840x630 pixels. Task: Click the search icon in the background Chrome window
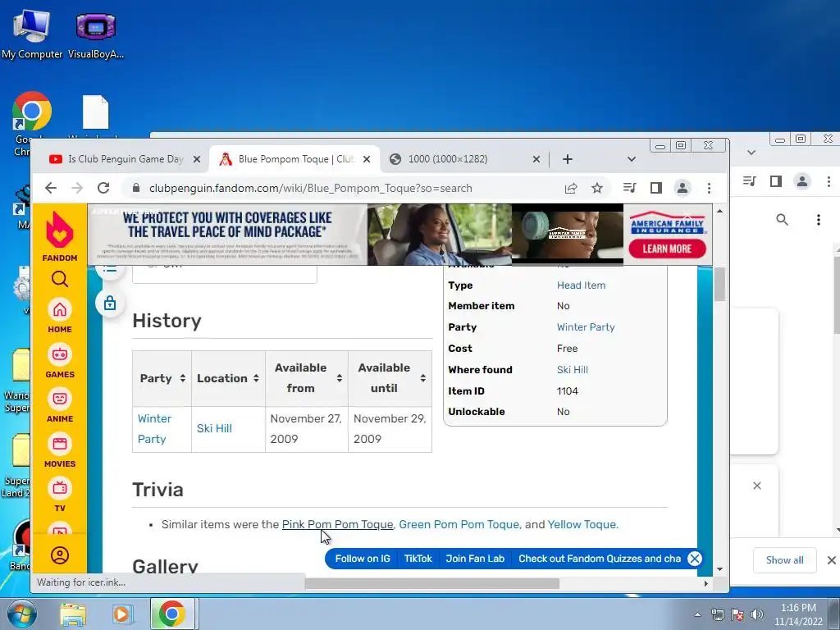pyautogui.click(x=782, y=220)
